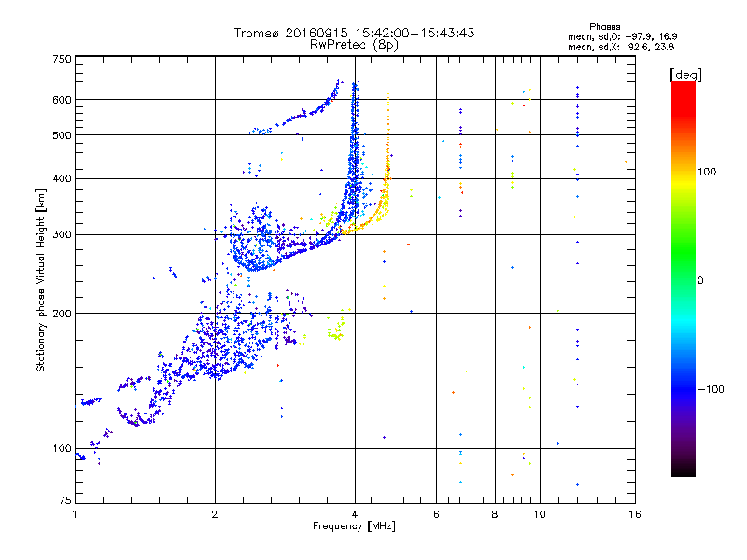
Task: Click the y-axis tick label '100'
Action: [x=62, y=449]
